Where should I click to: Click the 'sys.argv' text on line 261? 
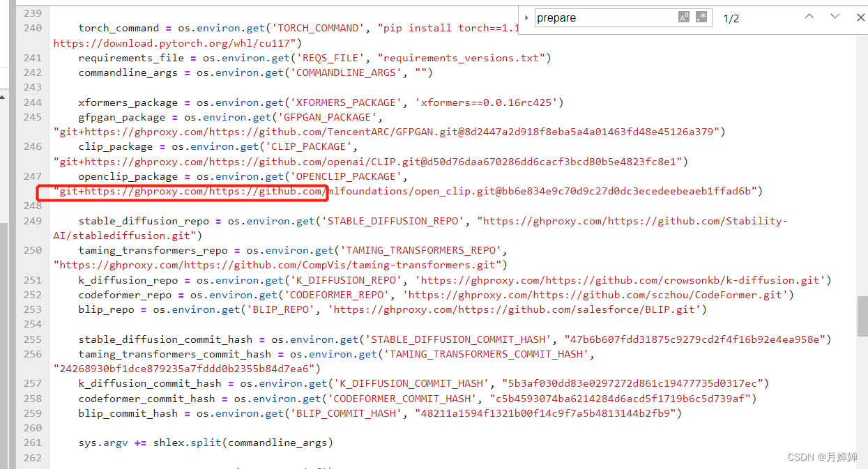point(103,443)
